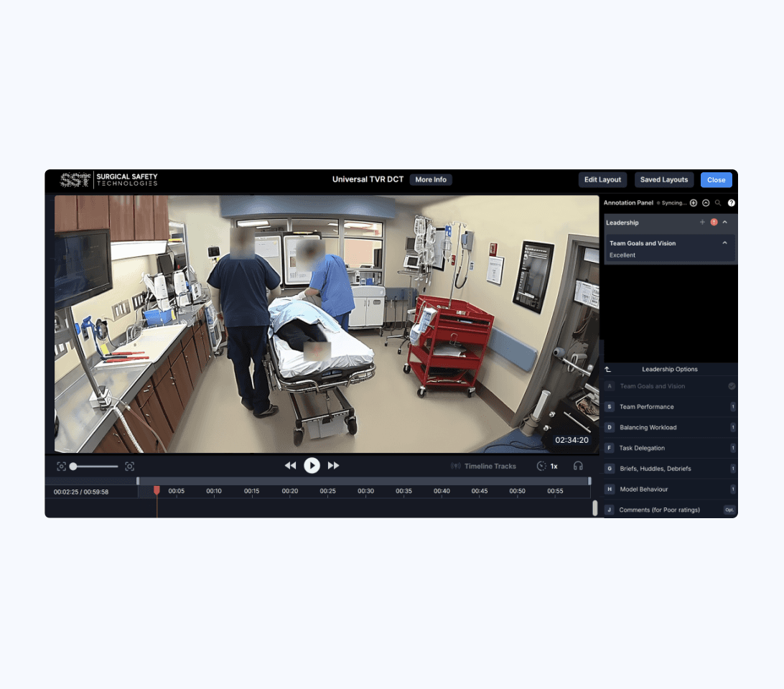Toggle the headphones audio icon
The width and height of the screenshot is (784, 689).
click(578, 466)
